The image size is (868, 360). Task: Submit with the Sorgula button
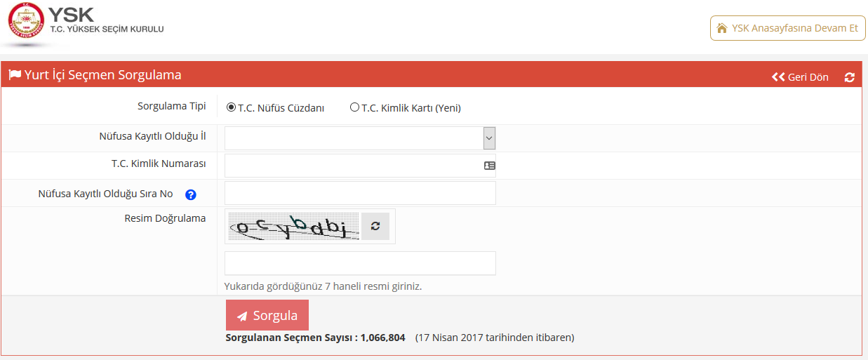click(267, 315)
